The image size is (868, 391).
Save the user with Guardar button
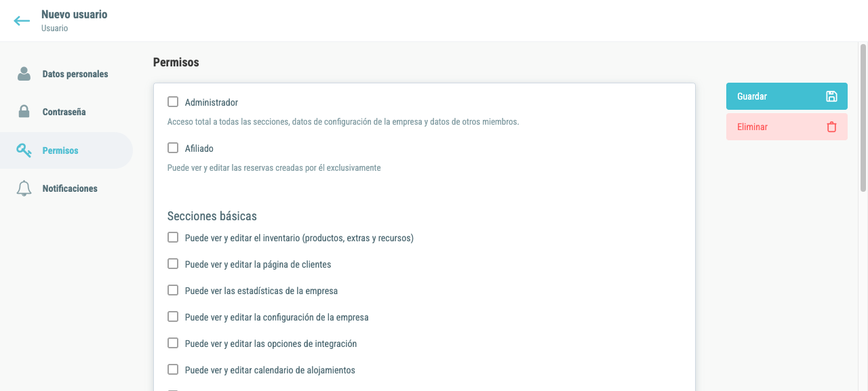click(787, 96)
